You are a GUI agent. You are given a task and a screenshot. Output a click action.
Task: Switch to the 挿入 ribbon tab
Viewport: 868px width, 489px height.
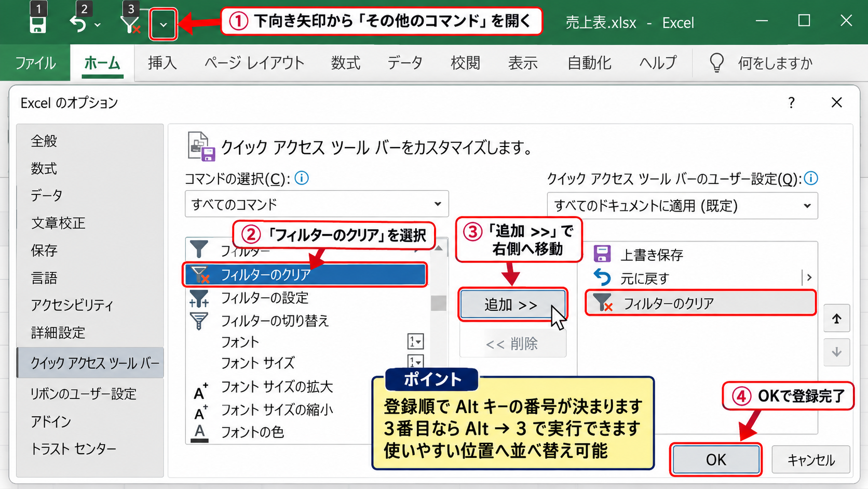click(162, 63)
